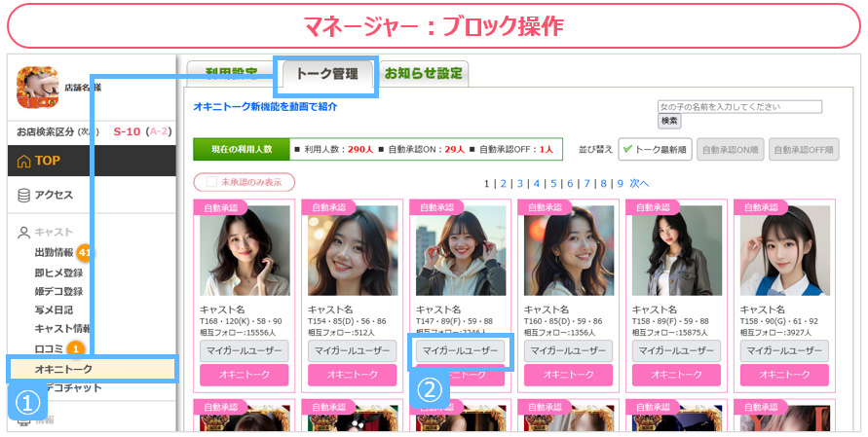
Task: Open アクセス via its database icon
Action: tap(24, 195)
